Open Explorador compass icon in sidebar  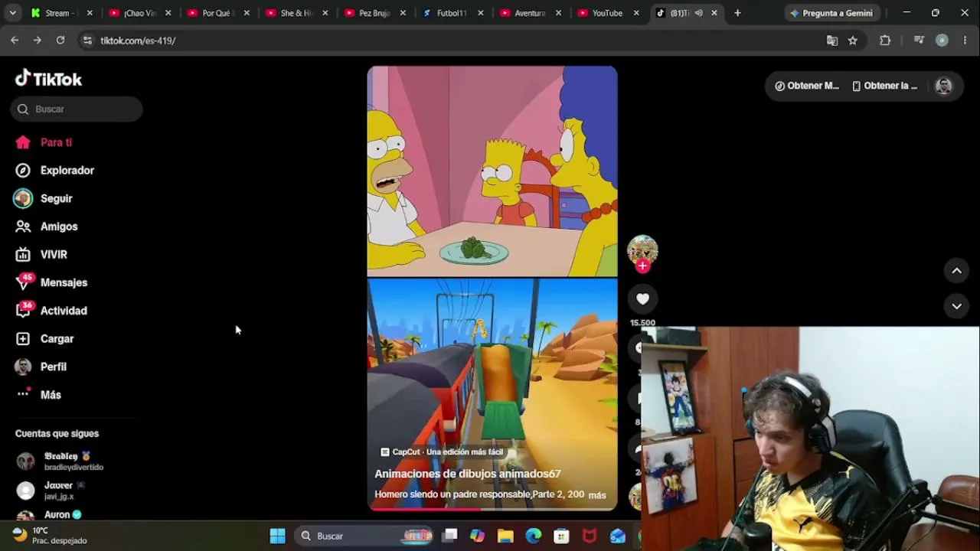point(23,171)
